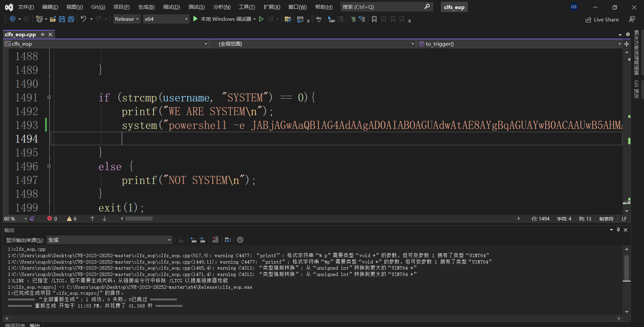Close the clfs_eop.cpp tab

(50, 34)
